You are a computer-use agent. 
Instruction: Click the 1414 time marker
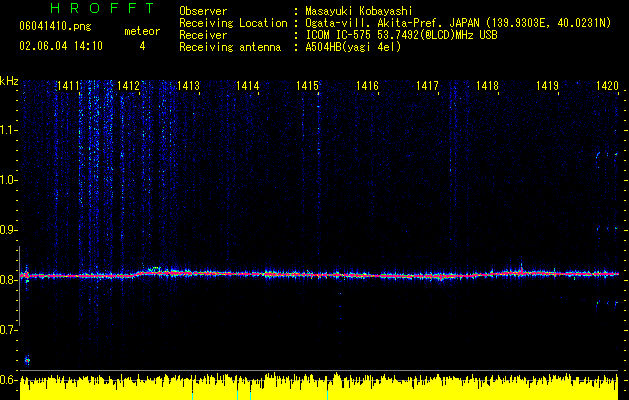click(248, 85)
